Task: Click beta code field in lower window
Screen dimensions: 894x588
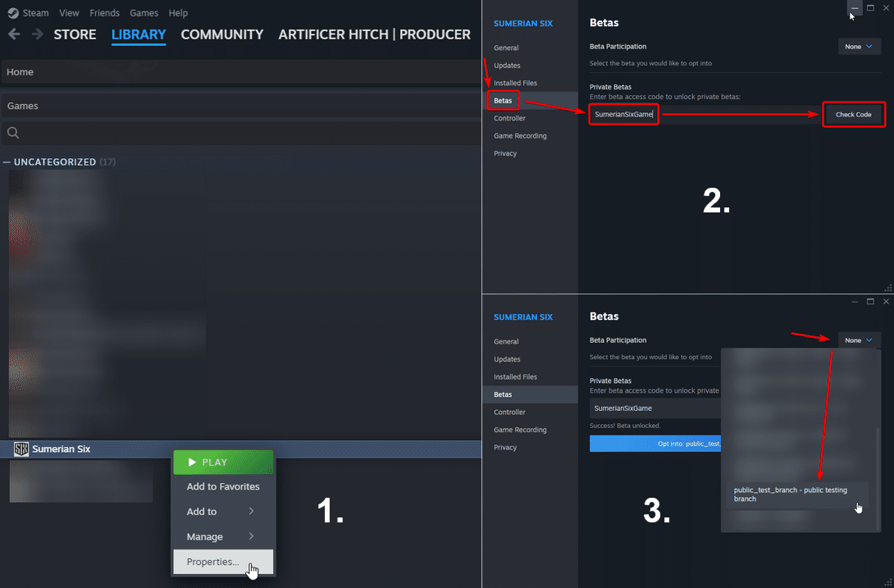Action: click(x=655, y=408)
